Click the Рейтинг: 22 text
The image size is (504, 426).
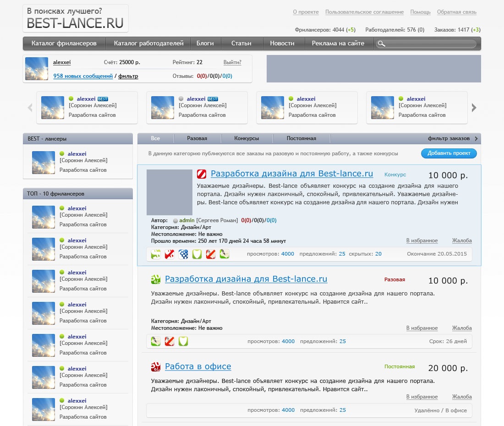187,62
